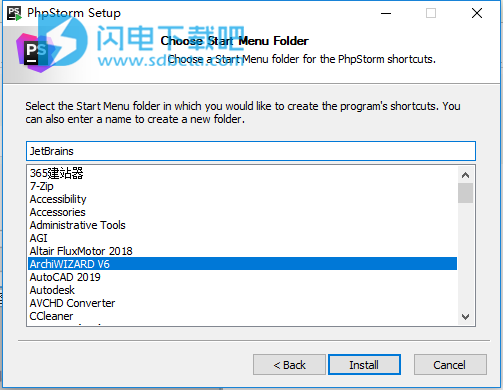The image size is (503, 390).
Task: Go back with the < Back button
Action: (289, 365)
